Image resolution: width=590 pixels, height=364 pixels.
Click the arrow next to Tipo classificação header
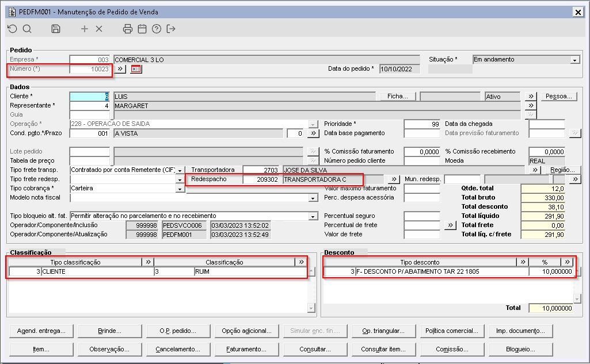click(x=148, y=262)
